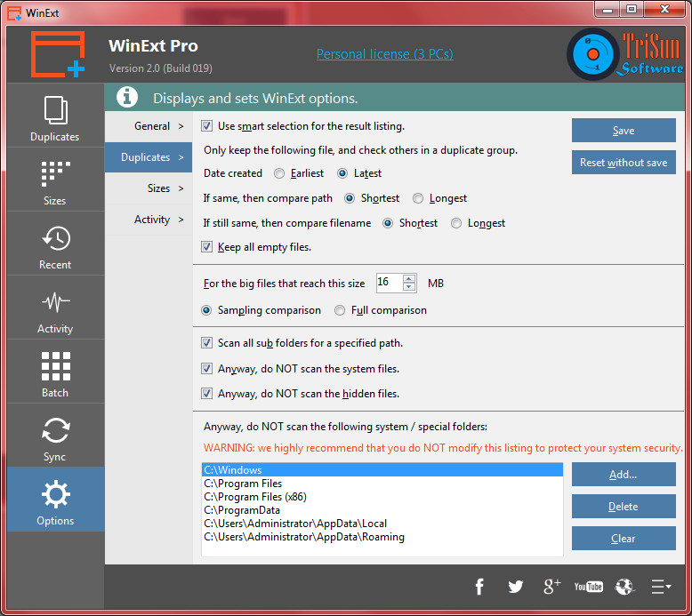Click Add... folder button
Image resolution: width=692 pixels, height=616 pixels.
(x=624, y=474)
